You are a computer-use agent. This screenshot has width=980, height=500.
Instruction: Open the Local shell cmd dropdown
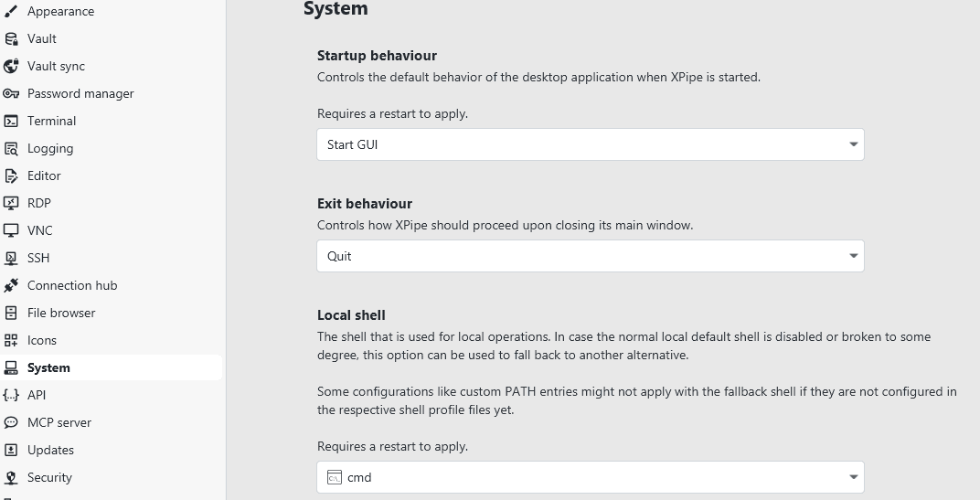[x=590, y=477]
